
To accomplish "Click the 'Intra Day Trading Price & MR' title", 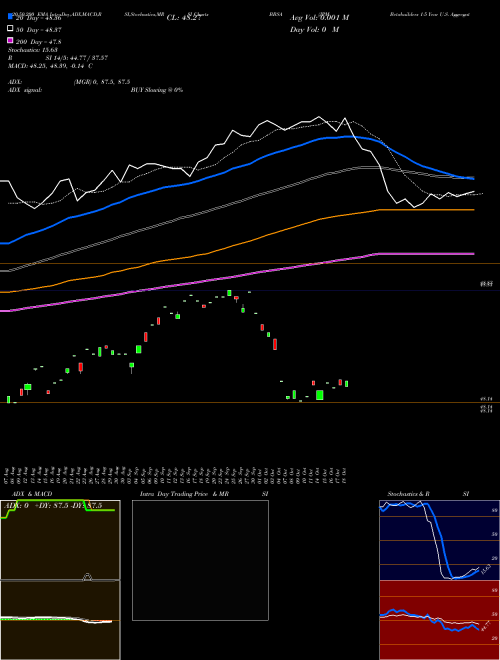I will click(x=184, y=494).
